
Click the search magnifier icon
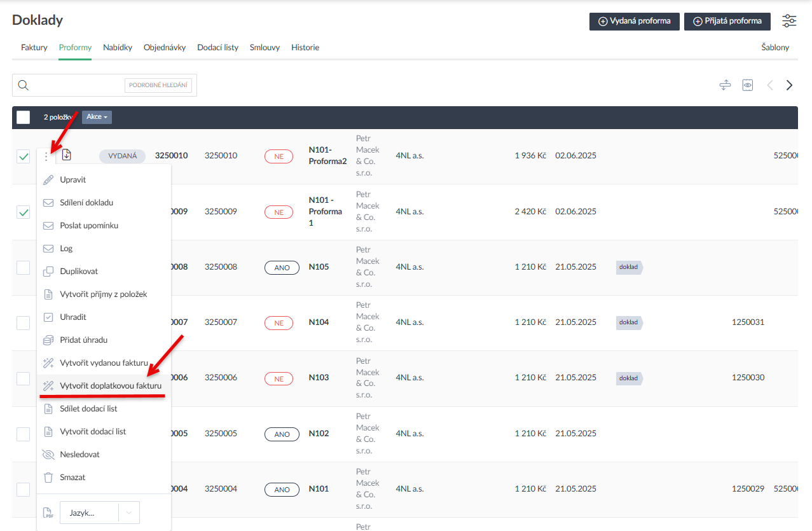point(24,85)
